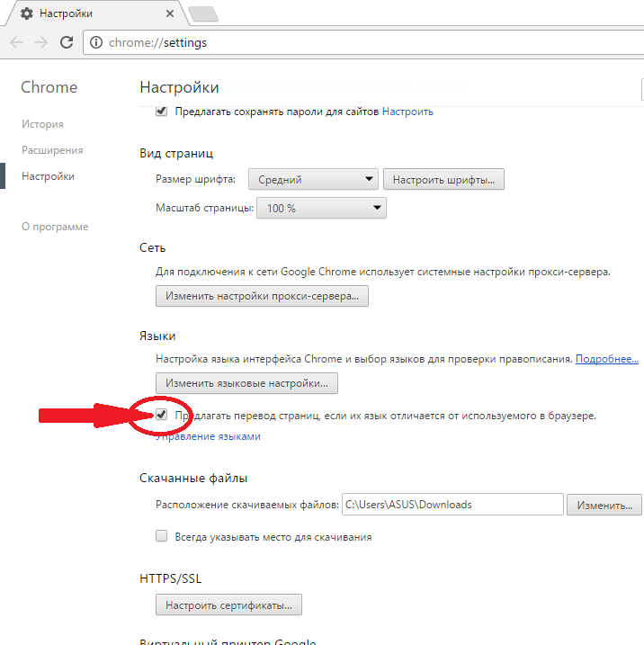The height and width of the screenshot is (645, 644).
Task: Enable Всегда указывать место для скачивания
Action: [x=161, y=536]
